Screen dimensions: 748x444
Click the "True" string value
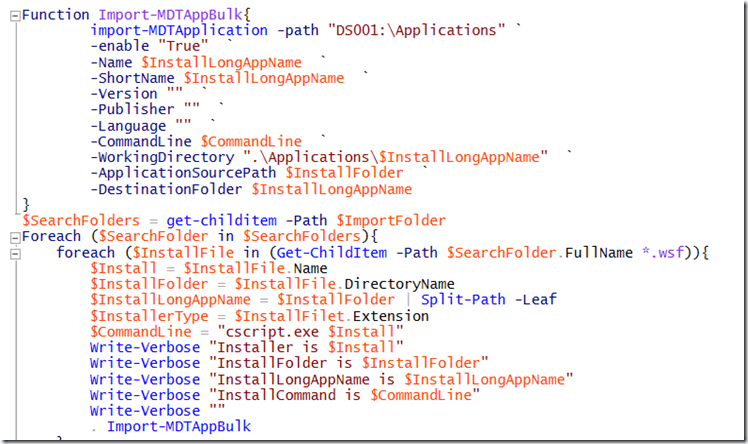182,47
